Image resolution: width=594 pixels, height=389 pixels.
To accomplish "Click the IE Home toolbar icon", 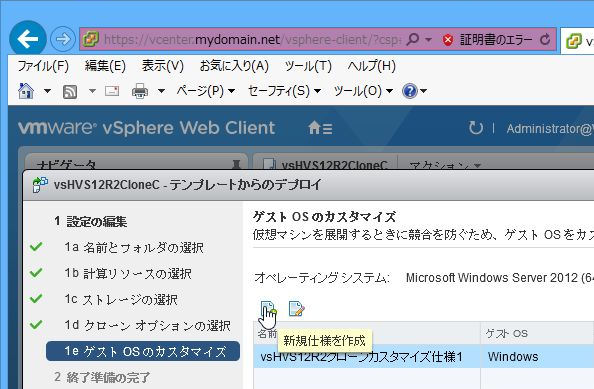I will pyautogui.click(x=26, y=91).
